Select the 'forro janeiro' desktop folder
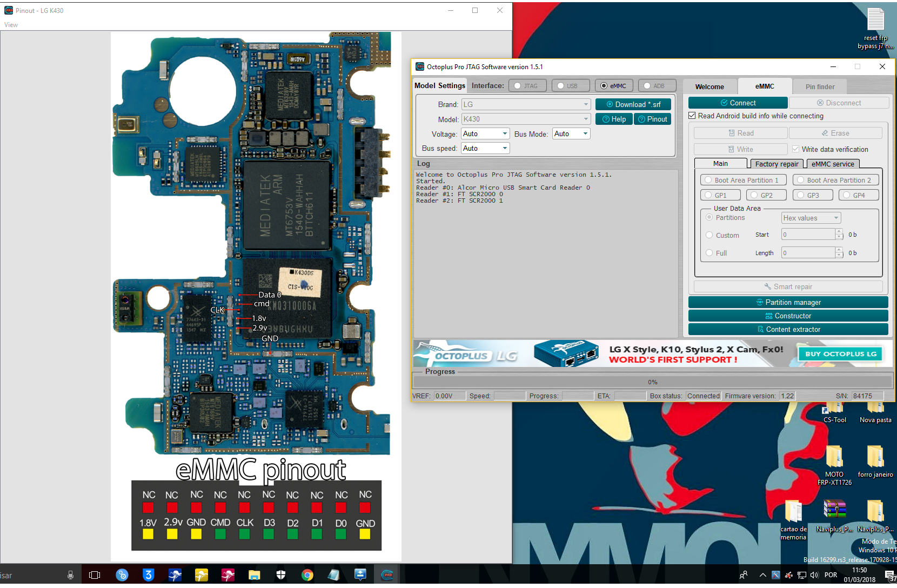Screen dimensions: 897x588 pos(875,461)
